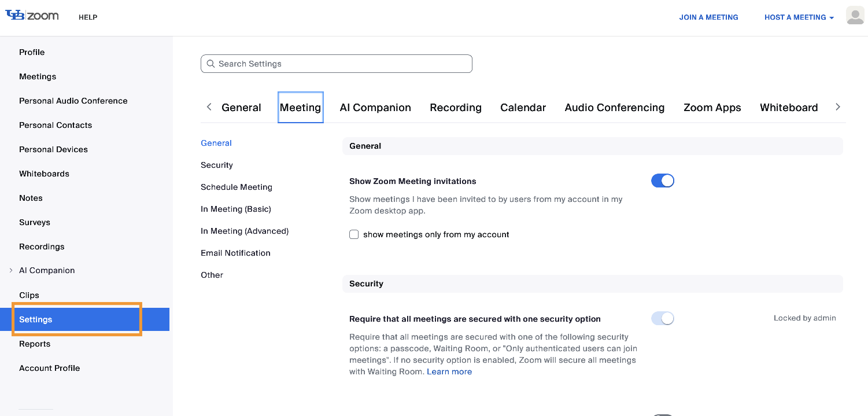Open the Help page from header
868x416 pixels.
pos(88,17)
